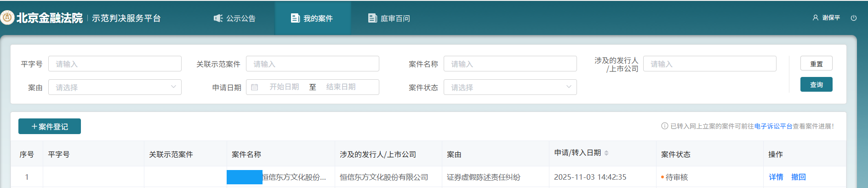
Task: Select the 结束日期 date field
Action: point(341,87)
